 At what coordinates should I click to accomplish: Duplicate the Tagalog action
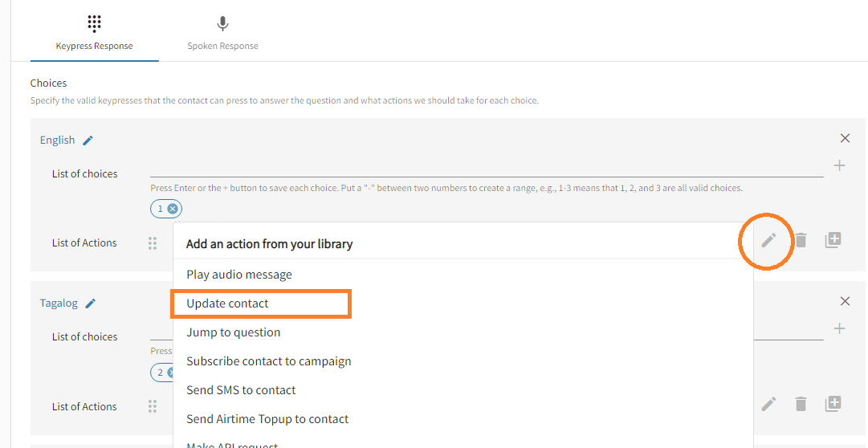pos(833,404)
